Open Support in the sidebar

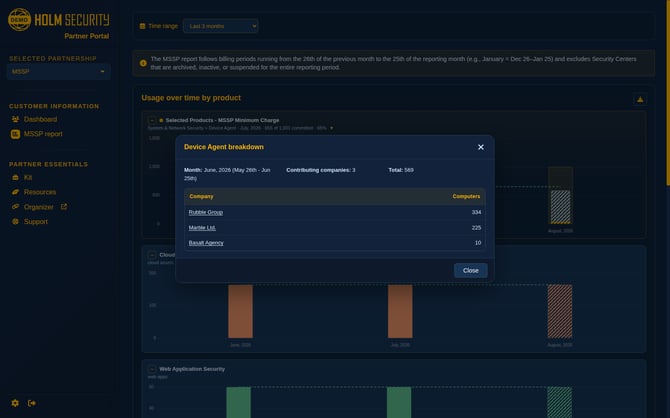35,221
